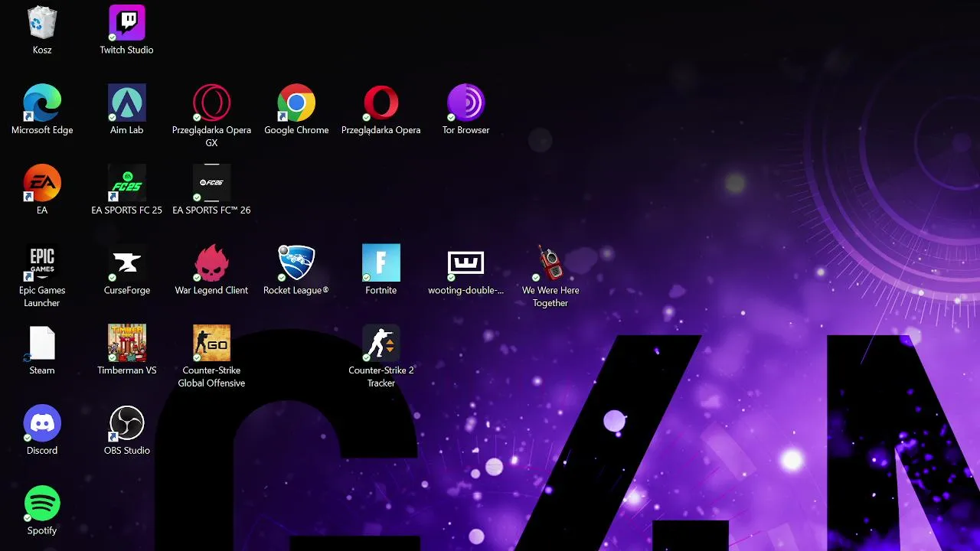Select the OBS Studio icon

coord(127,423)
